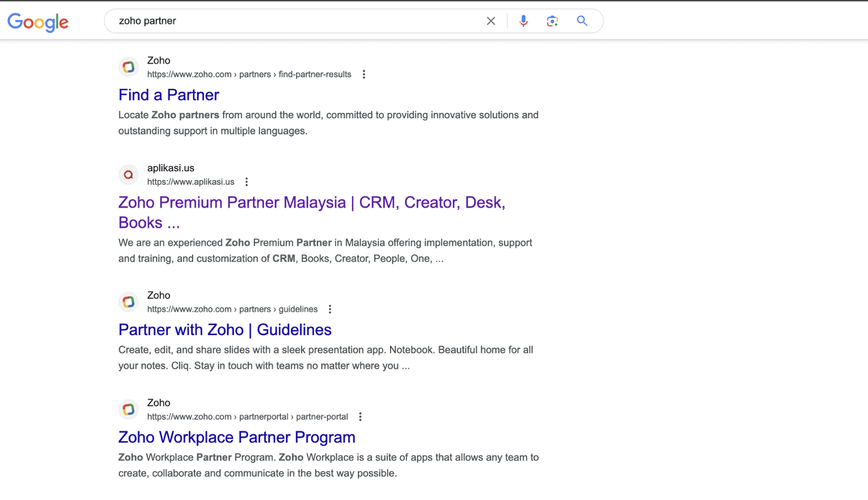Click URL ending in partner-portal
This screenshot has height=500, width=868.
point(247,416)
